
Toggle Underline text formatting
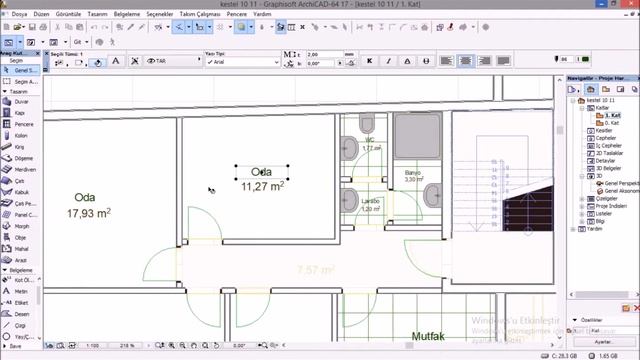pyautogui.click(x=407, y=61)
